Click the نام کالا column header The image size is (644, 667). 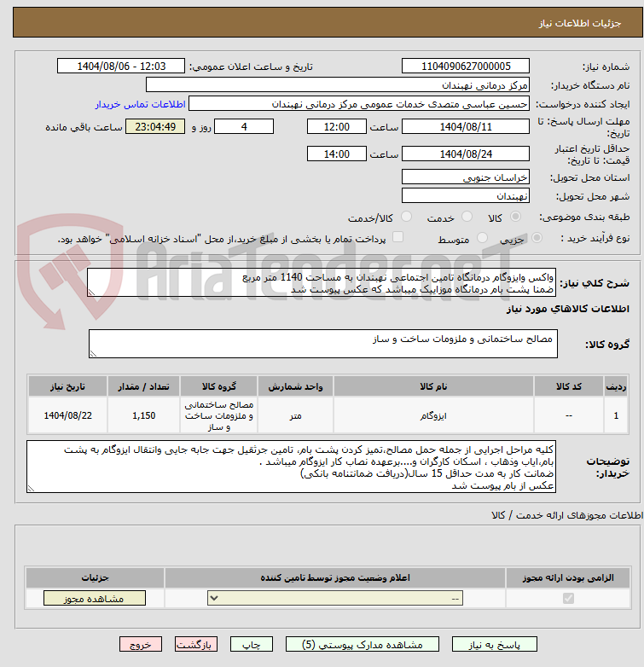pos(433,386)
